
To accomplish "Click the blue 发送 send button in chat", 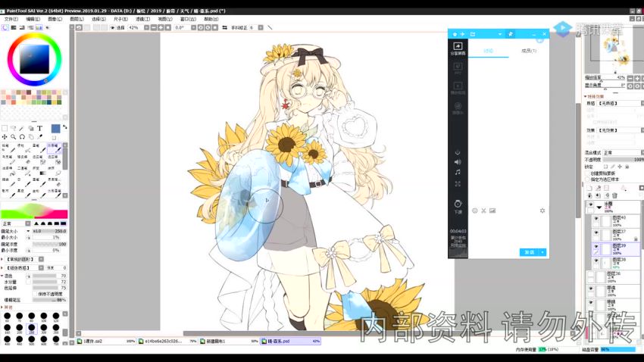I will pos(530,252).
